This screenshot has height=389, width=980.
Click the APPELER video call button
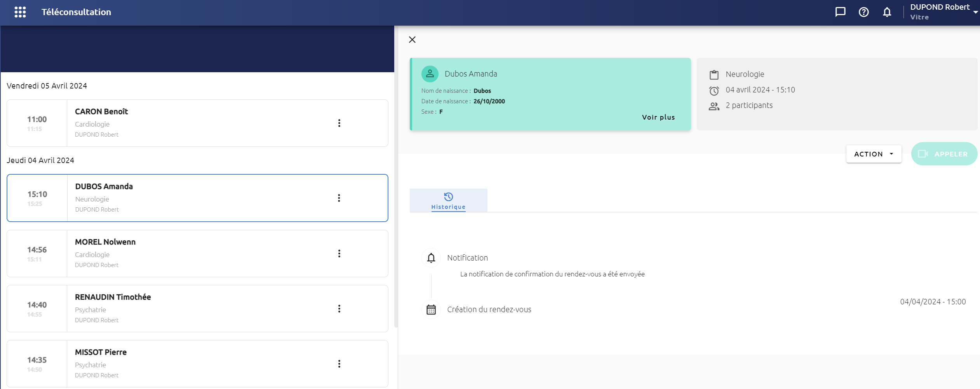(x=944, y=154)
